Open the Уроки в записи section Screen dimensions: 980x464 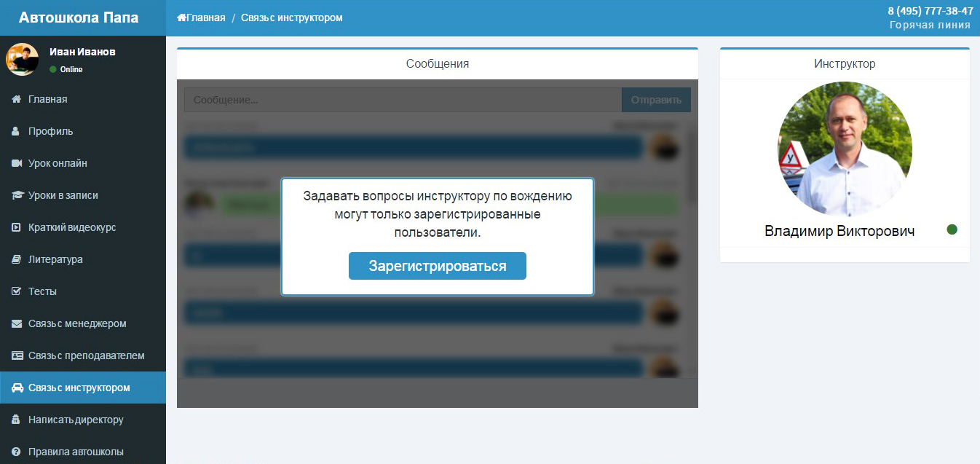tap(83, 195)
